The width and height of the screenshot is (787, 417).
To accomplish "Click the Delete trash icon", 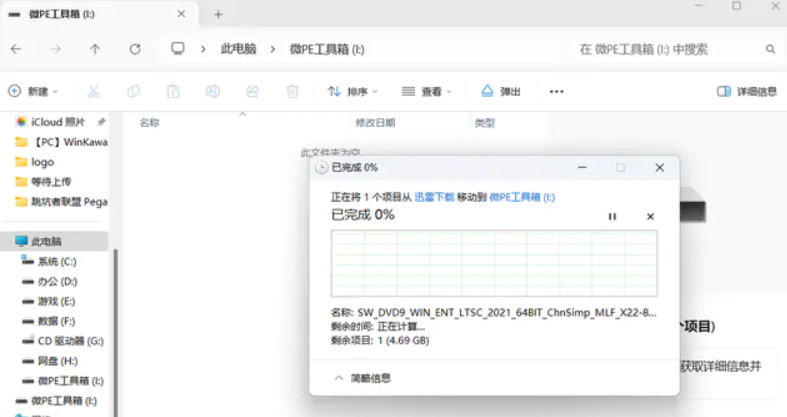I will 292,91.
